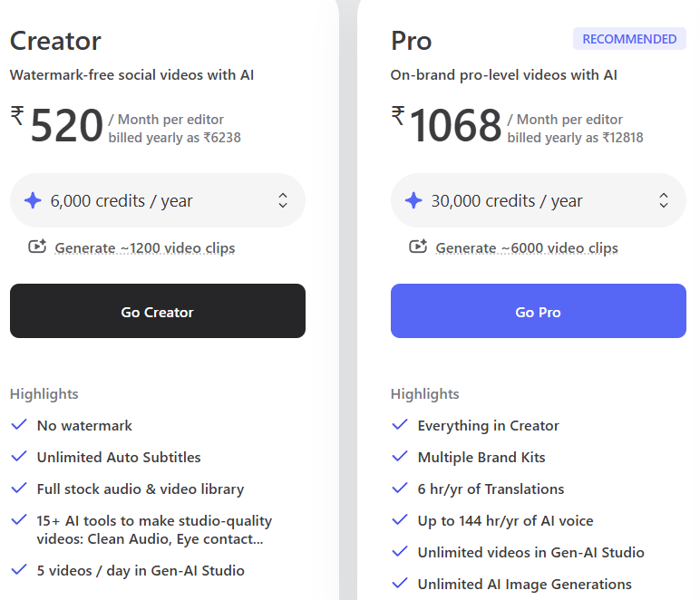Click the sparkle icon beside 30,000 credits

pyautogui.click(x=414, y=200)
